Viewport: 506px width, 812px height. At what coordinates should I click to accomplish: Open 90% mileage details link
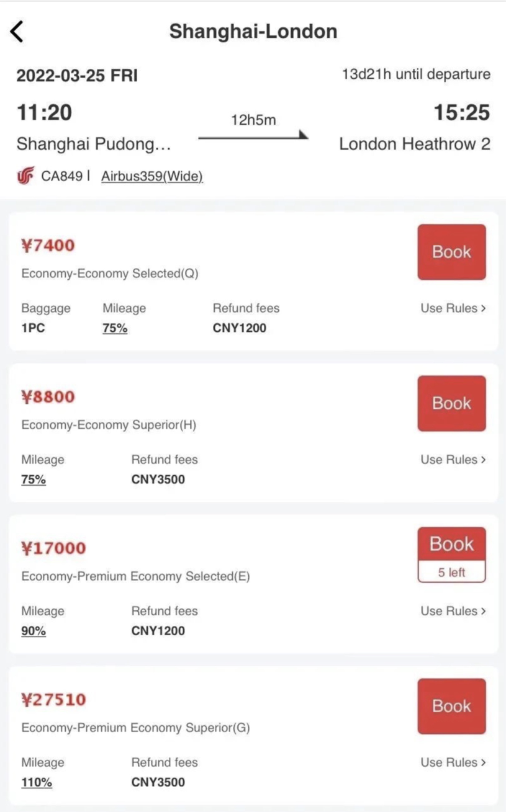[34, 631]
